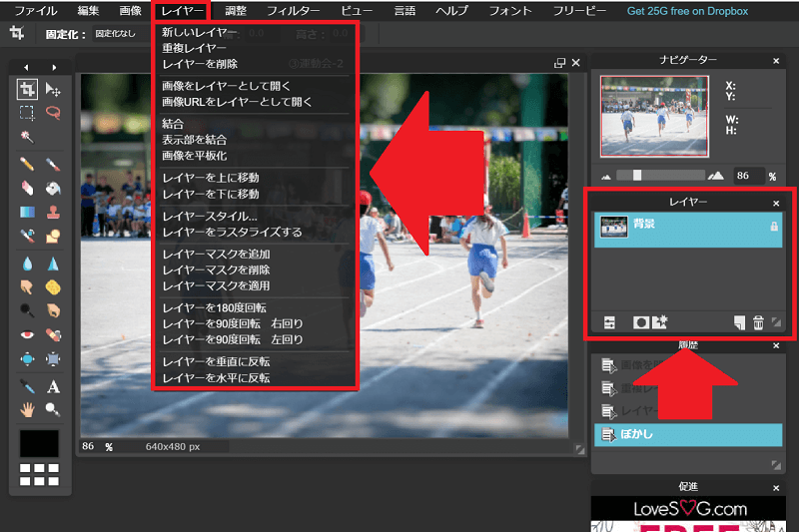Select the Pinch tool
Viewport: 799px width, 532px height.
coord(53,359)
